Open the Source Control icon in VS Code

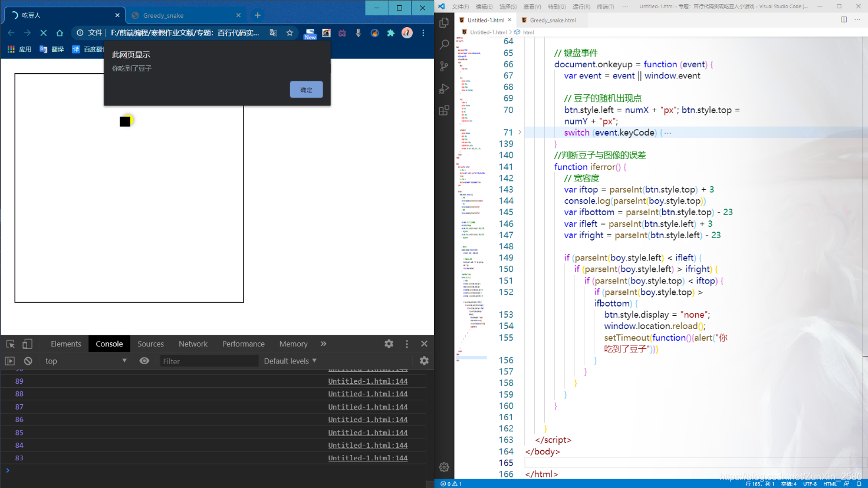[444, 66]
